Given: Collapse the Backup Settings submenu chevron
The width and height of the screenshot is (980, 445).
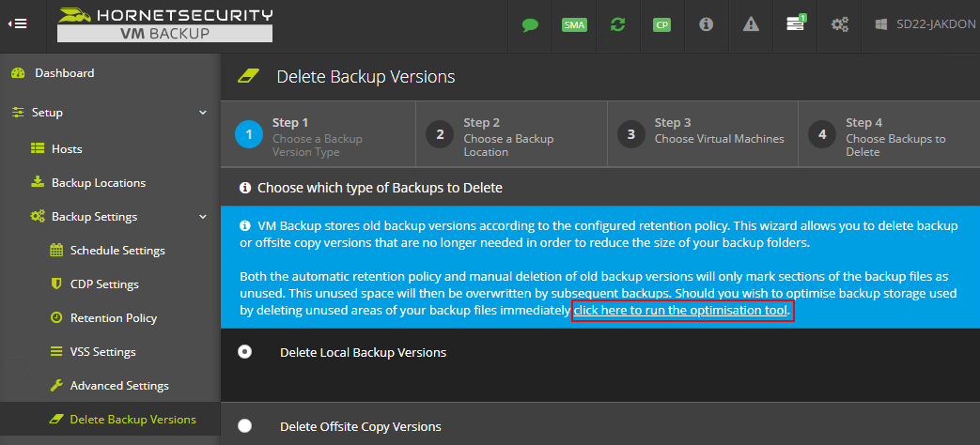Looking at the screenshot, I should click(x=203, y=217).
